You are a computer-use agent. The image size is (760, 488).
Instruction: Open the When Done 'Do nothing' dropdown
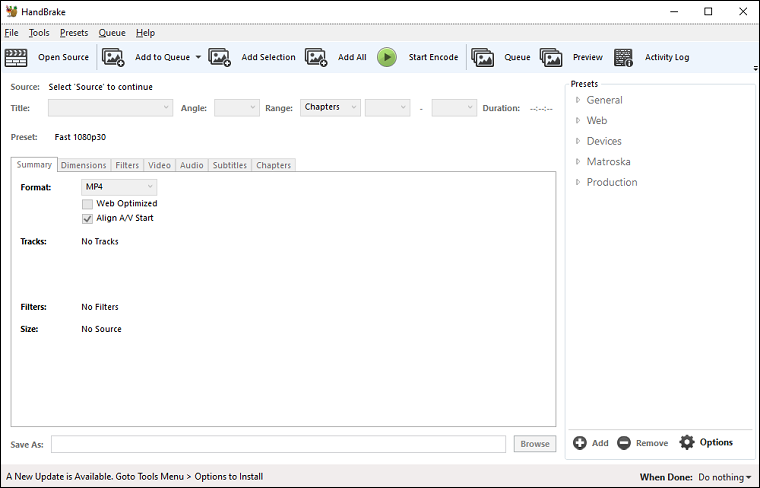click(x=725, y=477)
